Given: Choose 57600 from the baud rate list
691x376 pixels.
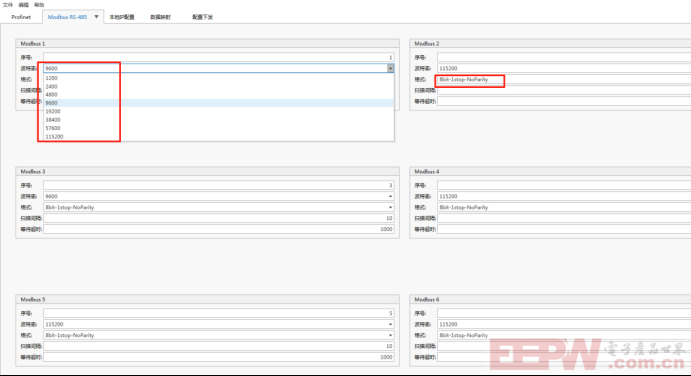Looking at the screenshot, I should (219, 128).
